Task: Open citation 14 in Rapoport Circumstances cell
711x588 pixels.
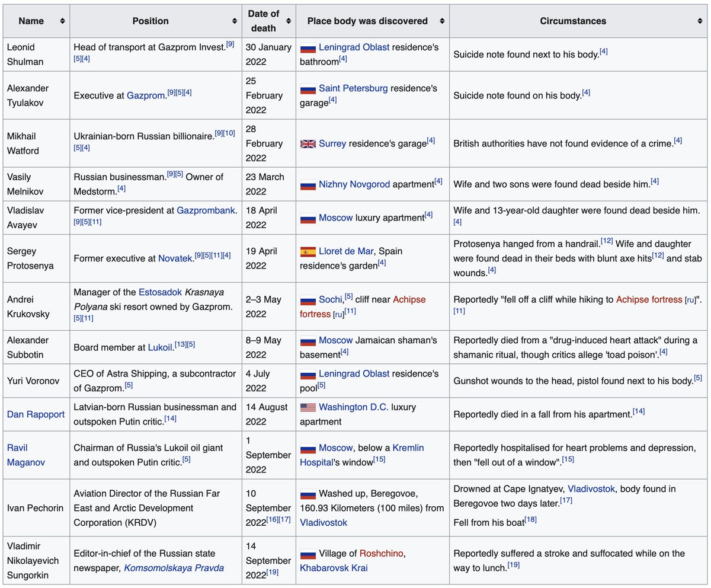Action: pyautogui.click(x=639, y=411)
